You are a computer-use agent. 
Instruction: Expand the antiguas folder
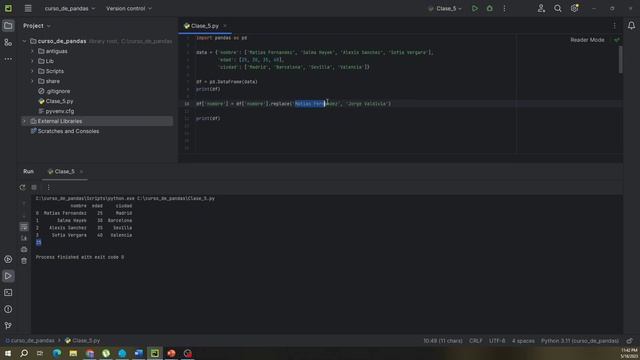[x=33, y=51]
